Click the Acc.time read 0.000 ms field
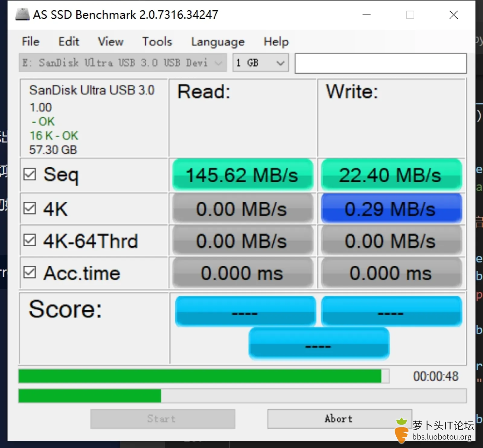483x448 pixels. coord(242,273)
